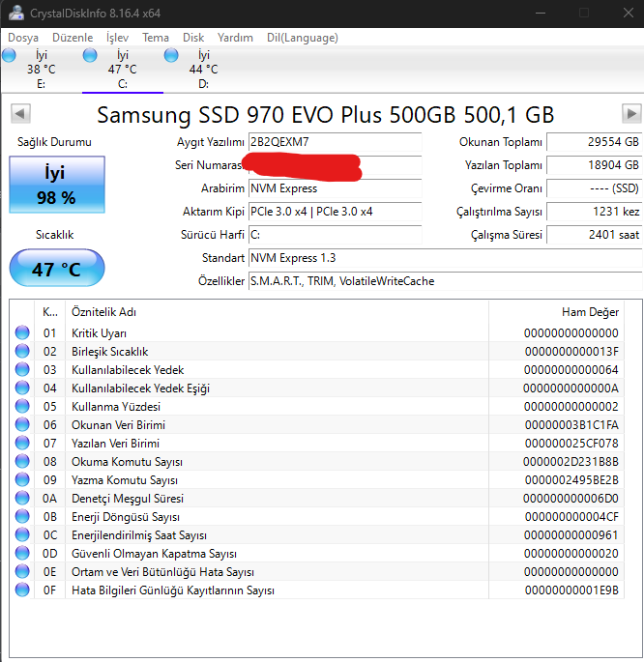Click status orb for Kullanma Yüzdesi row

[x=22, y=406]
